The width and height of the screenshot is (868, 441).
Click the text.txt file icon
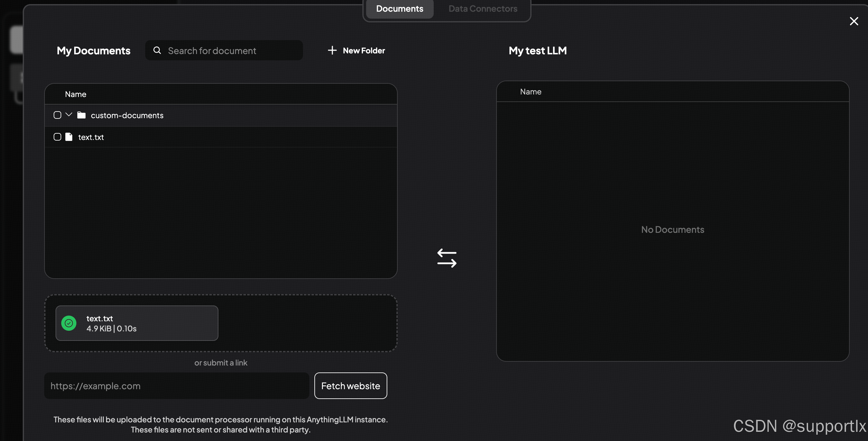pyautogui.click(x=69, y=137)
